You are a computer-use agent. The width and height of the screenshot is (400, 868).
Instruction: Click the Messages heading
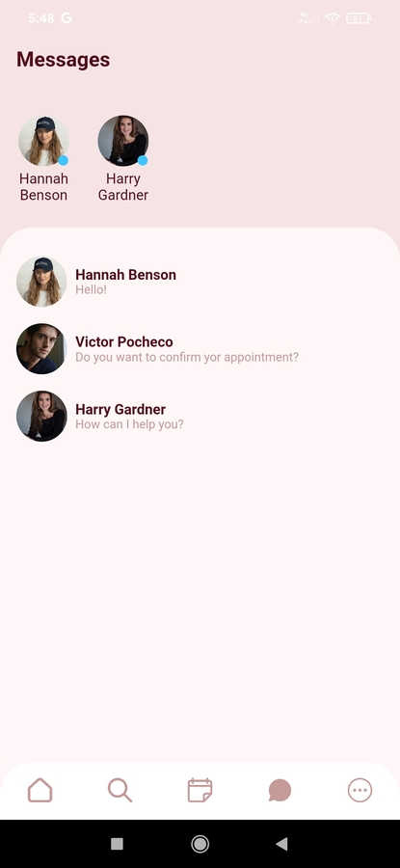[x=63, y=59]
